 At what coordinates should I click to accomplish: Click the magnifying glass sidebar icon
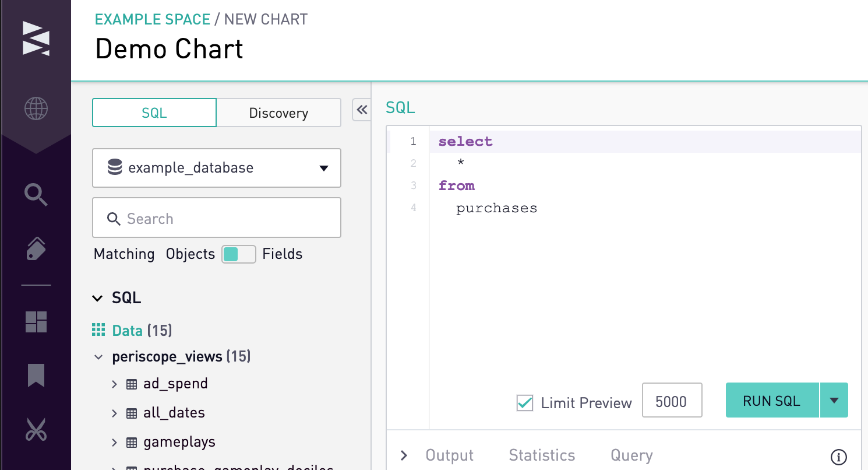pos(36,195)
